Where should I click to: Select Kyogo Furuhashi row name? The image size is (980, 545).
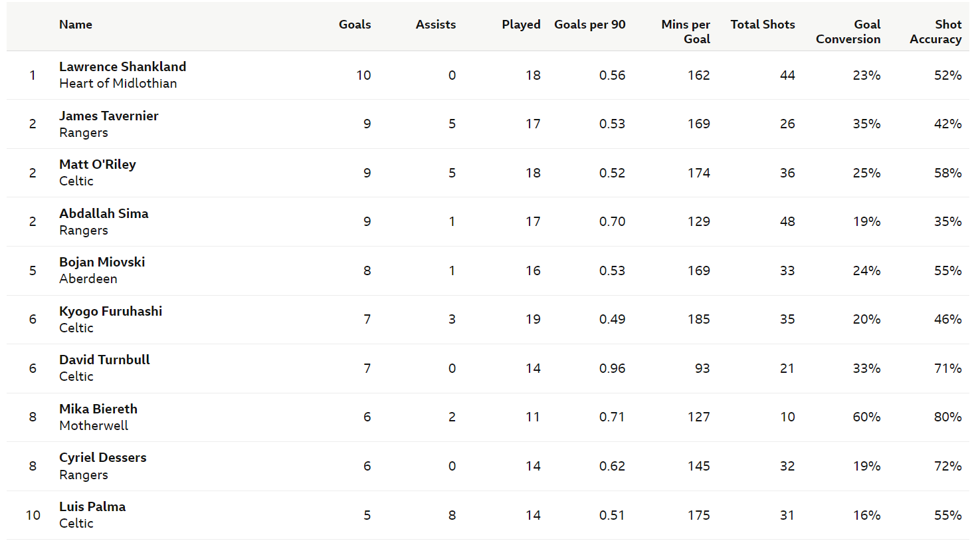111,311
